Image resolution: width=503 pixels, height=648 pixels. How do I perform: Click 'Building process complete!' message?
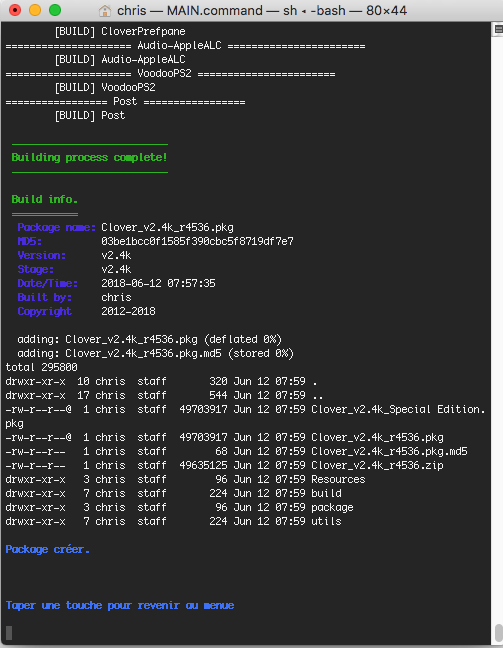pos(89,157)
